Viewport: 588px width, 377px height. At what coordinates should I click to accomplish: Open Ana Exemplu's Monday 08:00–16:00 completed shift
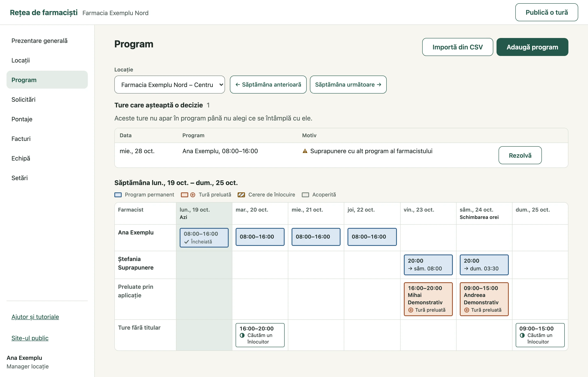tap(204, 238)
